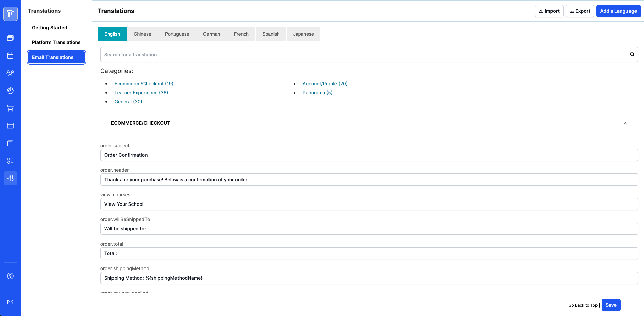Click the Thinkific logo icon

pos(10,13)
